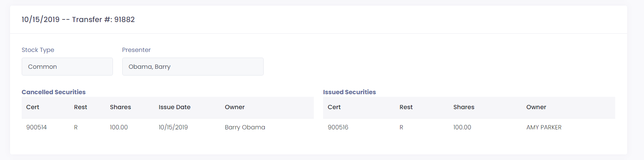Click the Issued Securities section heading

(x=349, y=92)
